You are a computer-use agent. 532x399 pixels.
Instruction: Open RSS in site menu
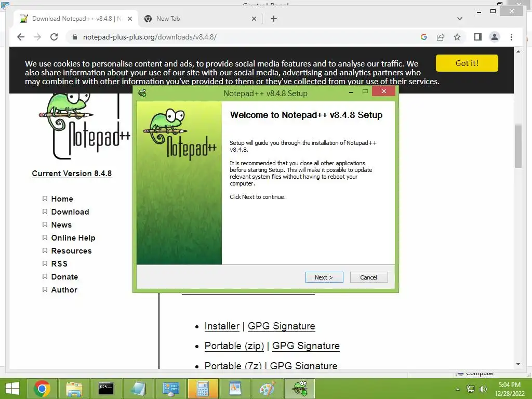[59, 263]
